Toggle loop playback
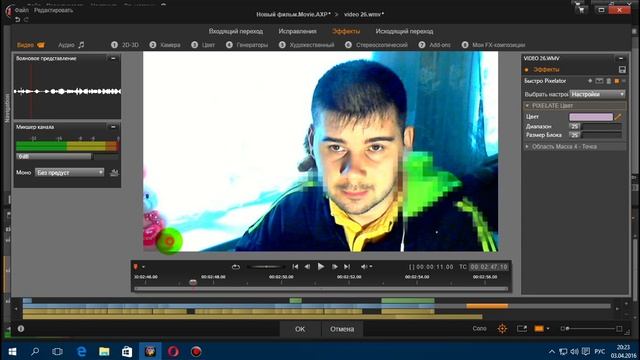The height and width of the screenshot is (360, 640). [236, 267]
